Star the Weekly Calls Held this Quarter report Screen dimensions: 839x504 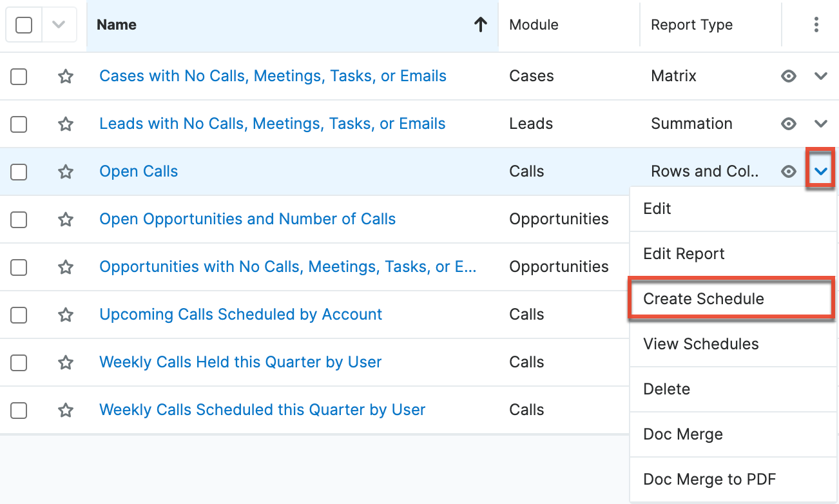[65, 362]
